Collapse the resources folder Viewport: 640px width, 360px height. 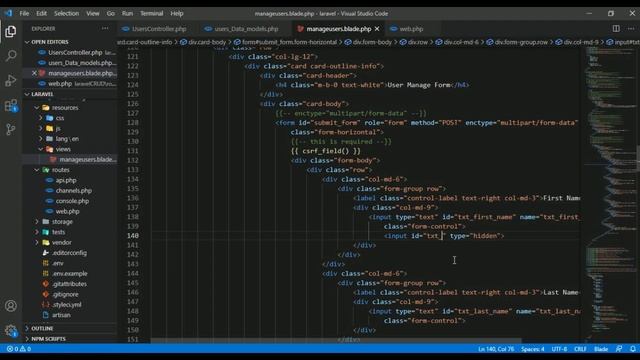64,108
